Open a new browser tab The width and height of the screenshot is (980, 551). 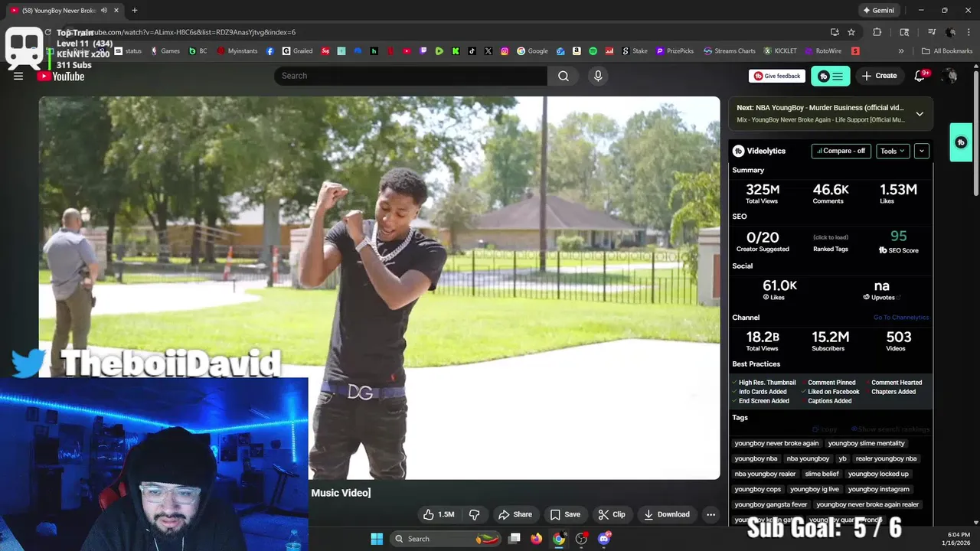coord(134,11)
